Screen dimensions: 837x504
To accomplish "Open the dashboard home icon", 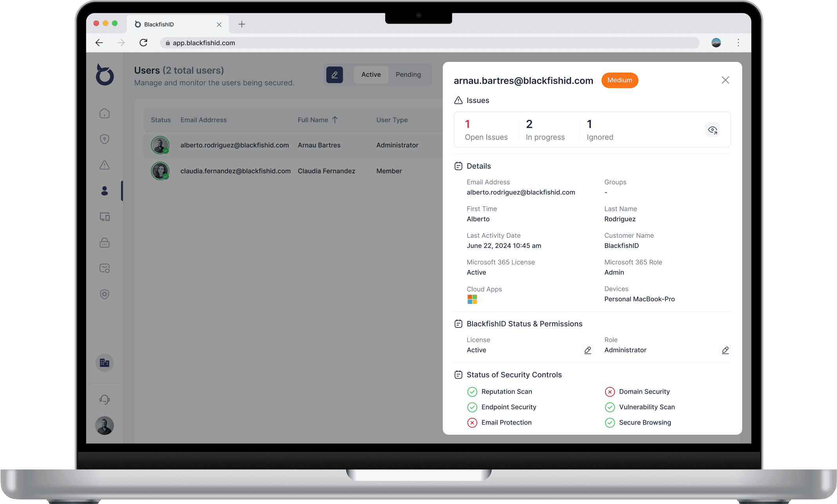I will click(105, 114).
